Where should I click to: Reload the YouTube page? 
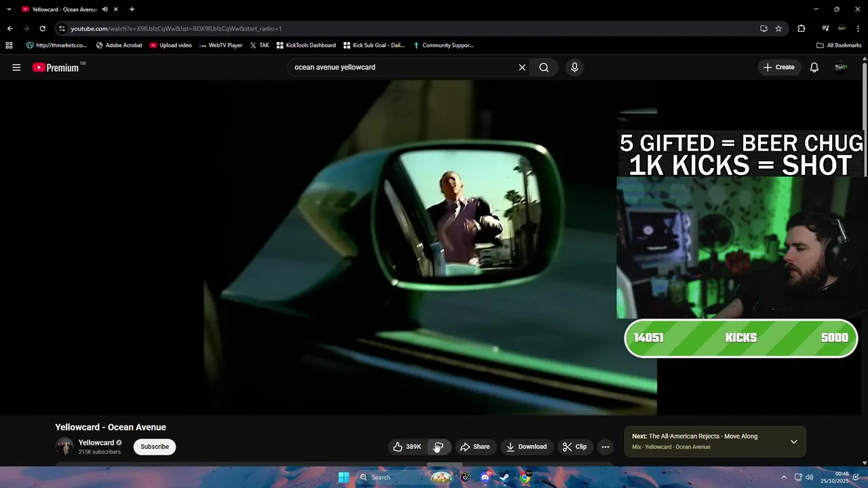(x=42, y=28)
